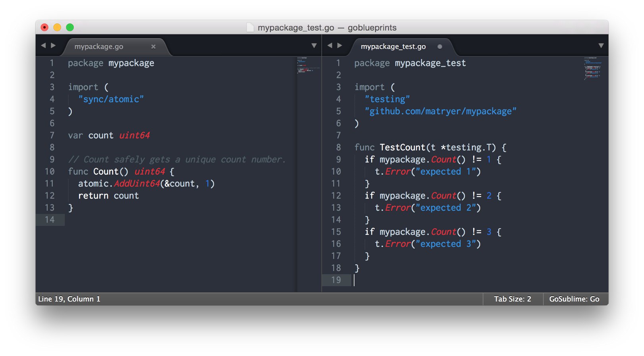Screen dimensions: 644x356
Task: Click 'func TestCount' declaration
Action: (430, 148)
